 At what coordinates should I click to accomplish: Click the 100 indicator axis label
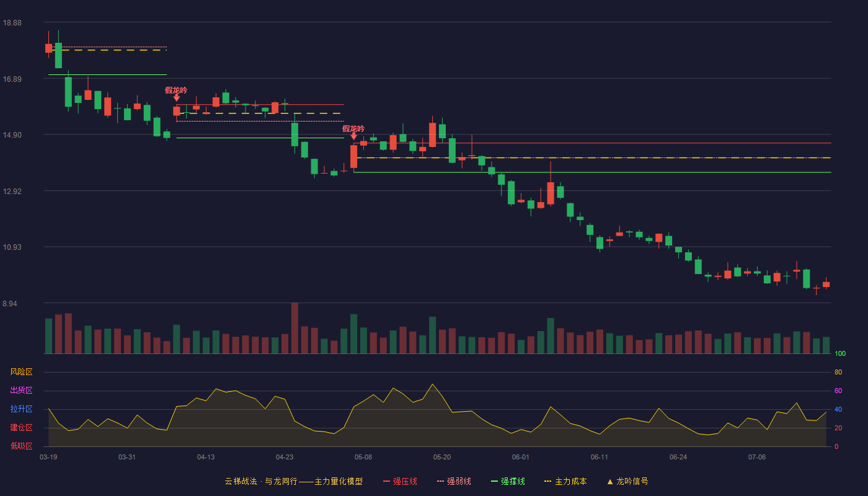point(840,353)
